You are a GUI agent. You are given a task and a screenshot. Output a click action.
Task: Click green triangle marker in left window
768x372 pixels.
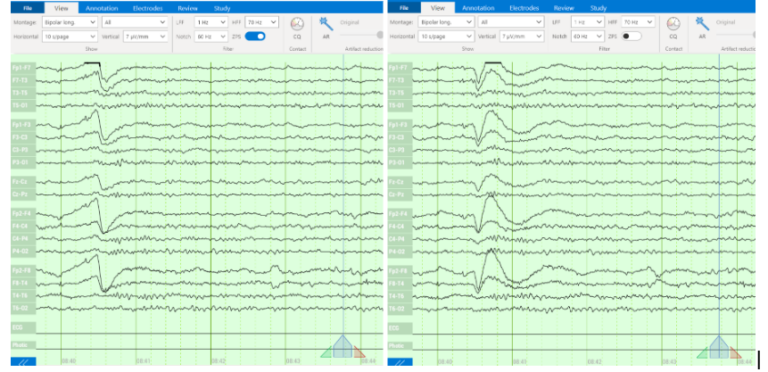click(326, 352)
